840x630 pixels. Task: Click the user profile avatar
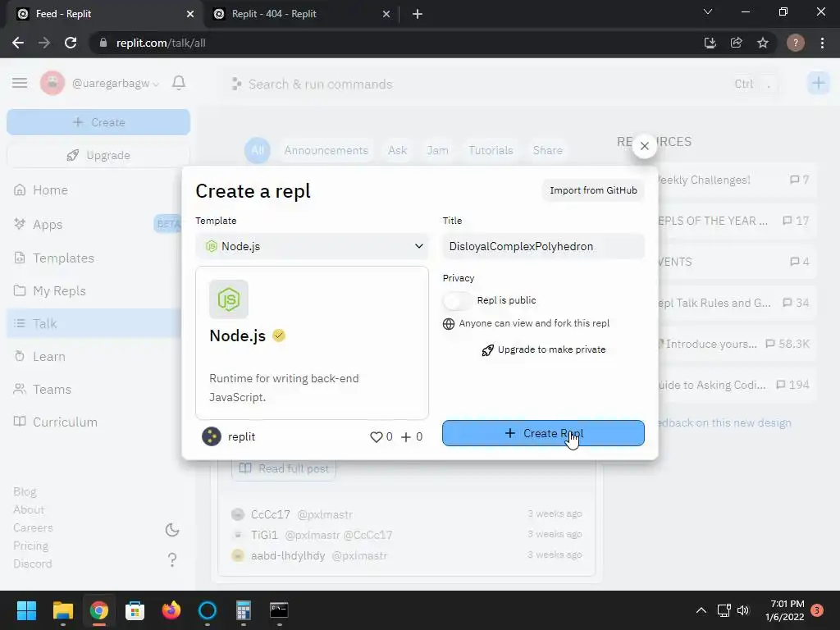[x=52, y=83]
